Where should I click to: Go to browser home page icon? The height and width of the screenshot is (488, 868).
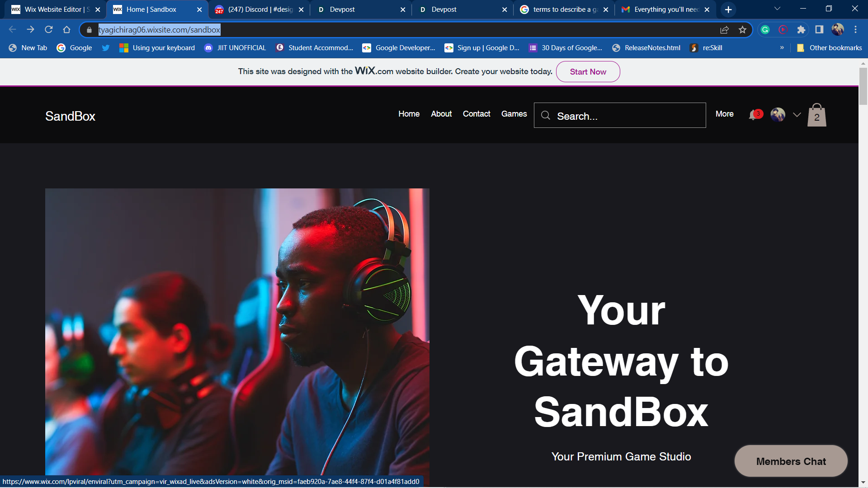tap(67, 30)
